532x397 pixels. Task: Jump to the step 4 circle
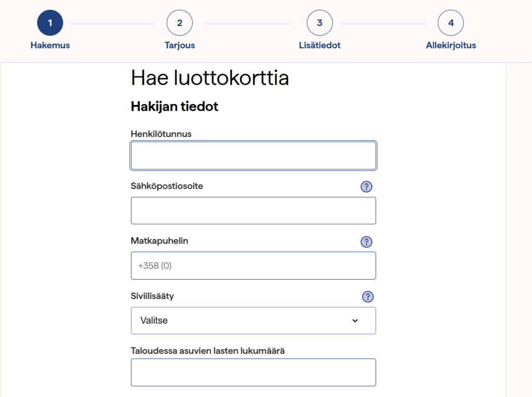pyautogui.click(x=450, y=23)
